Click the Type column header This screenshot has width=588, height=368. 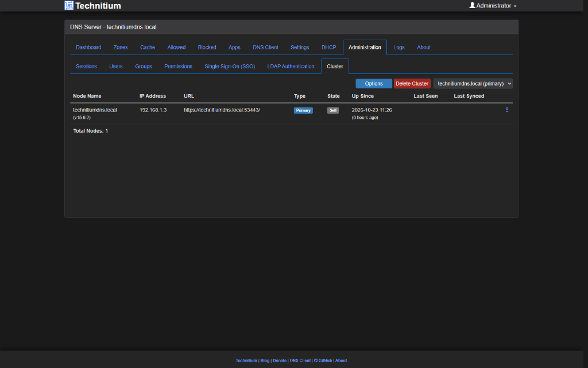click(x=300, y=96)
